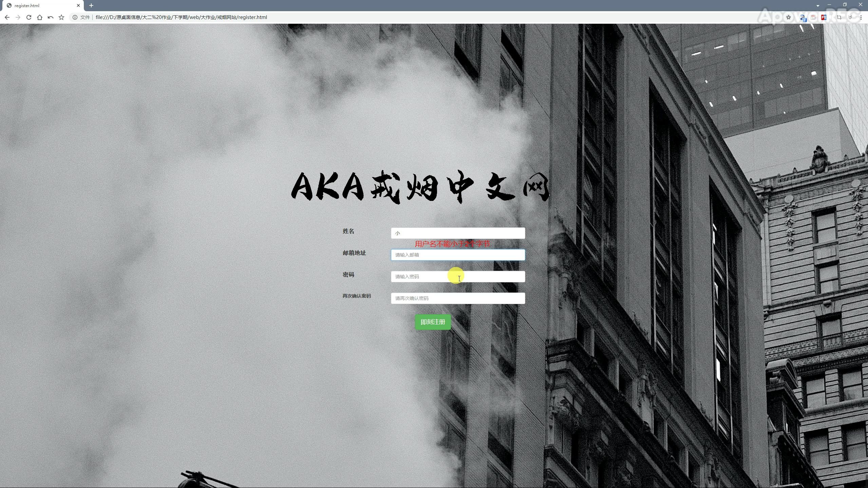The width and height of the screenshot is (868, 488).
Task: Expand hidden extensions with double chevron
Action: point(850,17)
